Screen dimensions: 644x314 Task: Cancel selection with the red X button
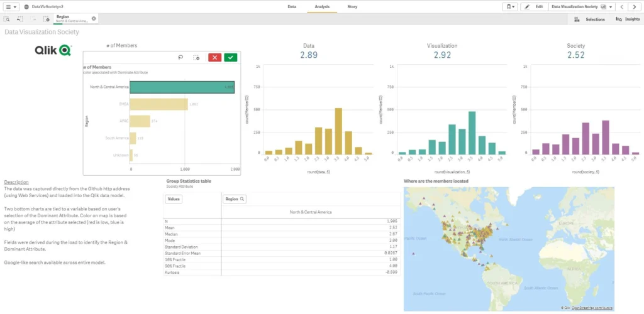(214, 57)
